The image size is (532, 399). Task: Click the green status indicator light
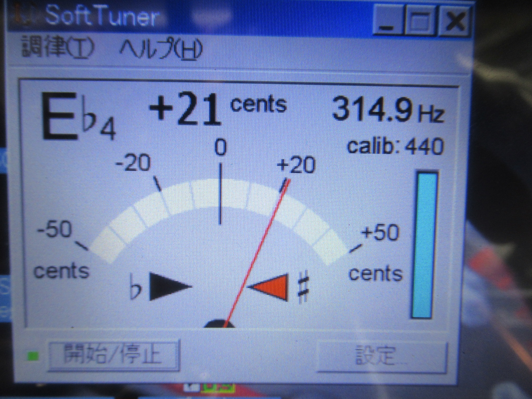(33, 356)
